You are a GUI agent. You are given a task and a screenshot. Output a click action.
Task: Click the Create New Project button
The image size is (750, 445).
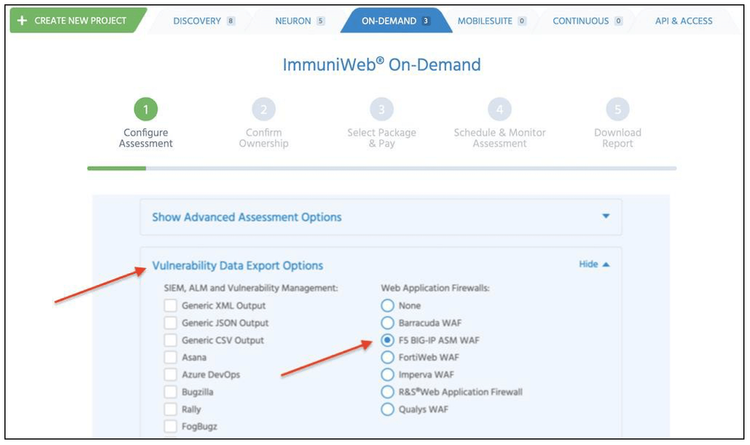click(x=77, y=21)
